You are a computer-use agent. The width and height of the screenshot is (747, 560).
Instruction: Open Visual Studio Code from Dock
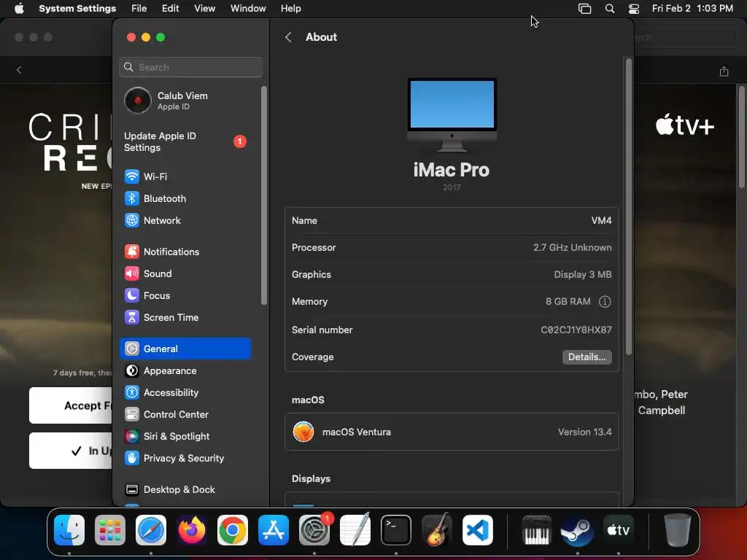pyautogui.click(x=478, y=531)
